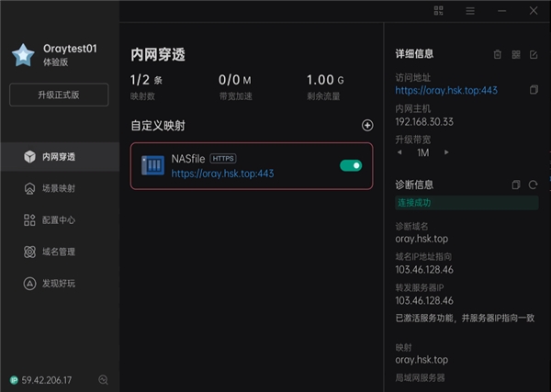The height and width of the screenshot is (392, 551).
Task: Delete mapping using trash icon in 详细信息
Action: coord(497,54)
